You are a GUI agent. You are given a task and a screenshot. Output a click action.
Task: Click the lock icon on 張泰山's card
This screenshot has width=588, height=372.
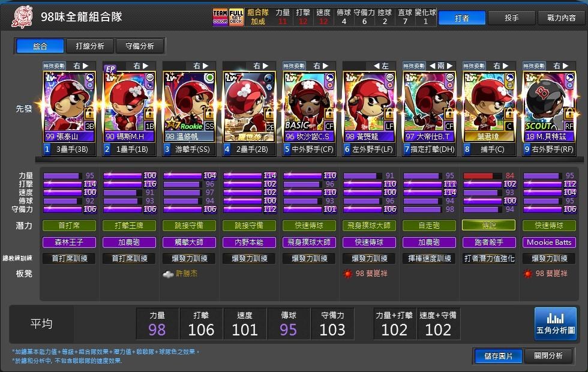click(x=89, y=114)
